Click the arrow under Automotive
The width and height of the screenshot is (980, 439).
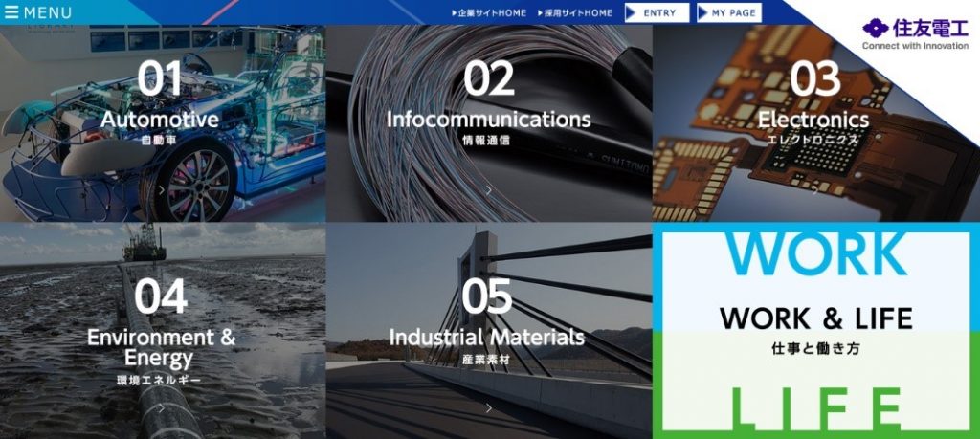(x=162, y=190)
